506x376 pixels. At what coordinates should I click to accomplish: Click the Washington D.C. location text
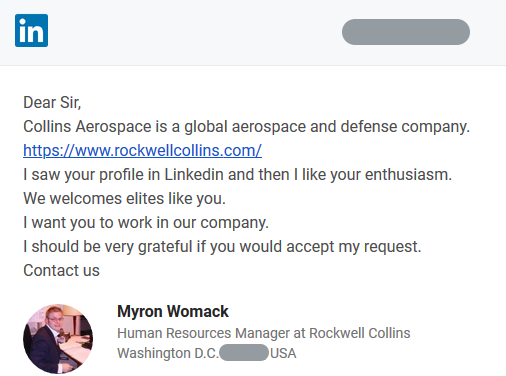pos(168,353)
